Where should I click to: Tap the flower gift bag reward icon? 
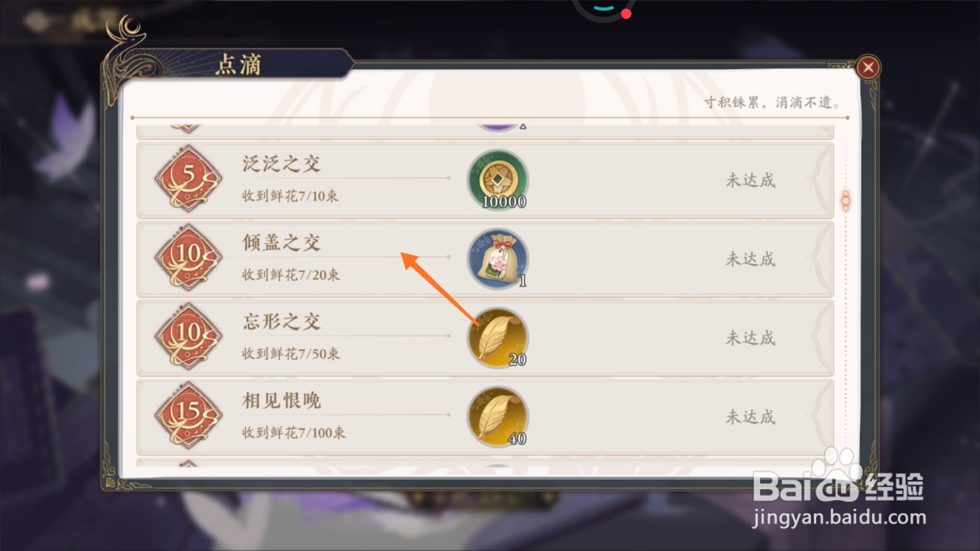(498, 259)
